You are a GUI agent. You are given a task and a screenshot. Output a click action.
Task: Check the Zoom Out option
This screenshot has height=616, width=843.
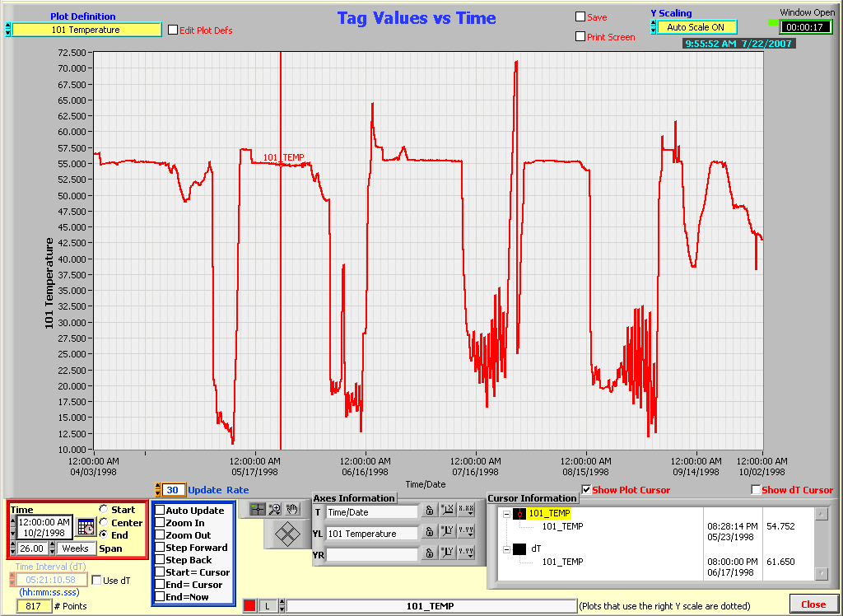tap(160, 534)
